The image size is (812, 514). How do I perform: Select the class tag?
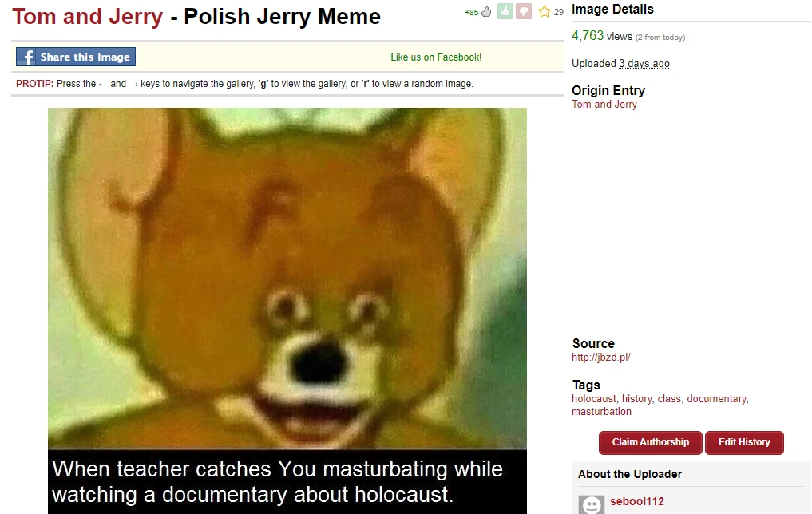tap(669, 398)
